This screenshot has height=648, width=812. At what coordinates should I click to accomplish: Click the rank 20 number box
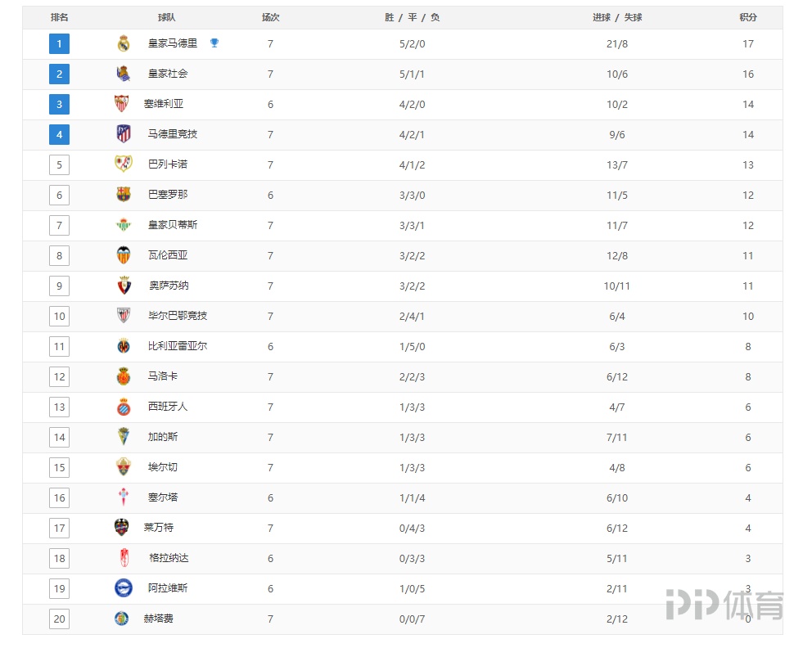[59, 619]
